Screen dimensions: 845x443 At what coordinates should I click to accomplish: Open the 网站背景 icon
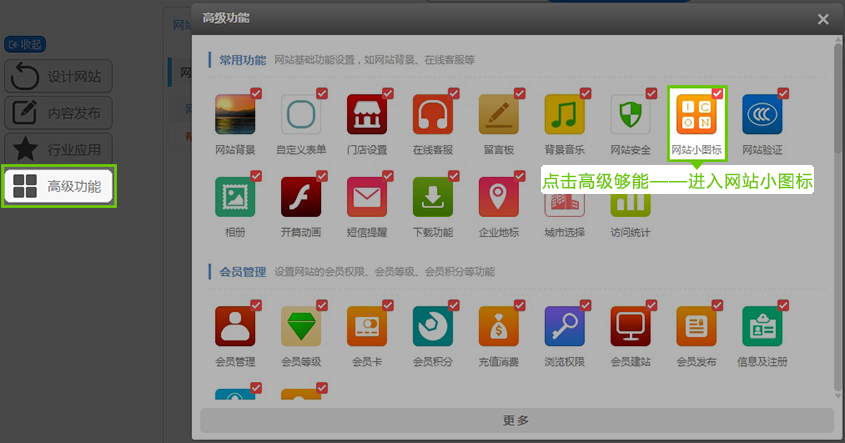(x=235, y=115)
